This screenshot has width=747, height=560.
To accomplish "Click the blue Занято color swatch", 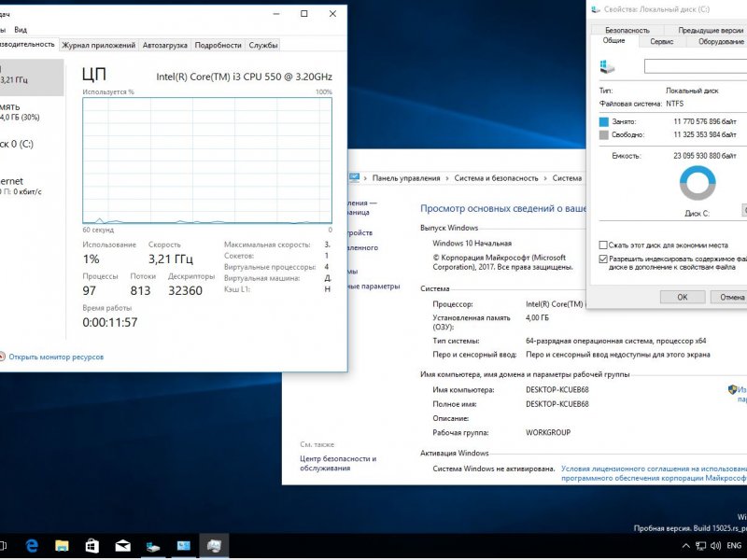I will click(603, 122).
